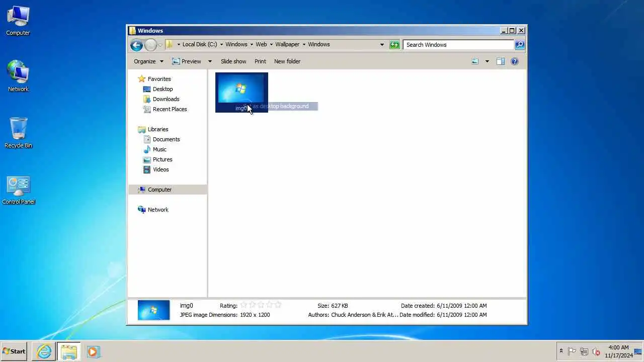Set rating to five stars
The height and width of the screenshot is (362, 644).
pyautogui.click(x=278, y=305)
